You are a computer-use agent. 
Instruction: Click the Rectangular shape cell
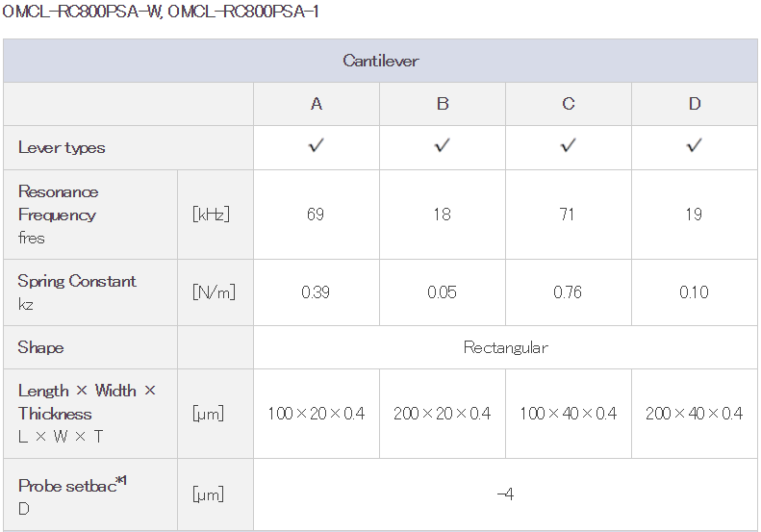pos(505,347)
